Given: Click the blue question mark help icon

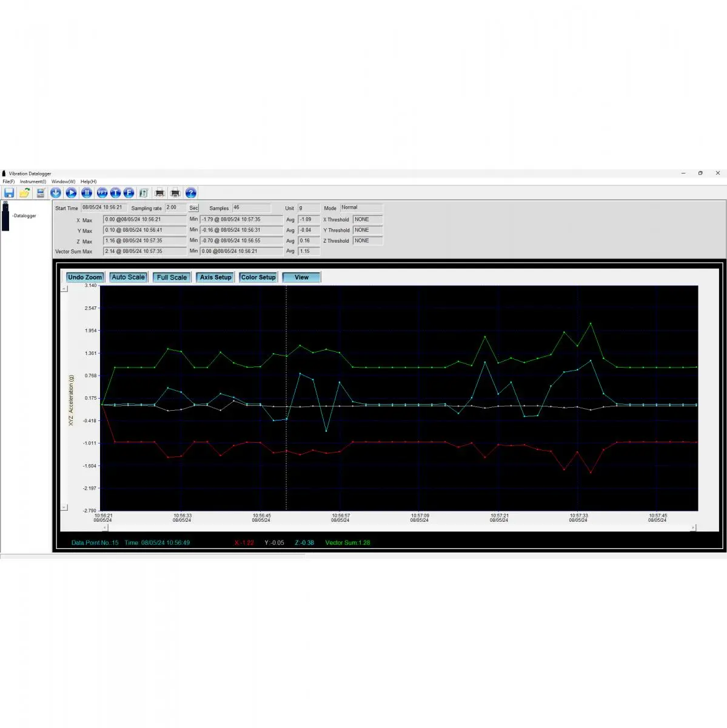Looking at the screenshot, I should tap(190, 193).
